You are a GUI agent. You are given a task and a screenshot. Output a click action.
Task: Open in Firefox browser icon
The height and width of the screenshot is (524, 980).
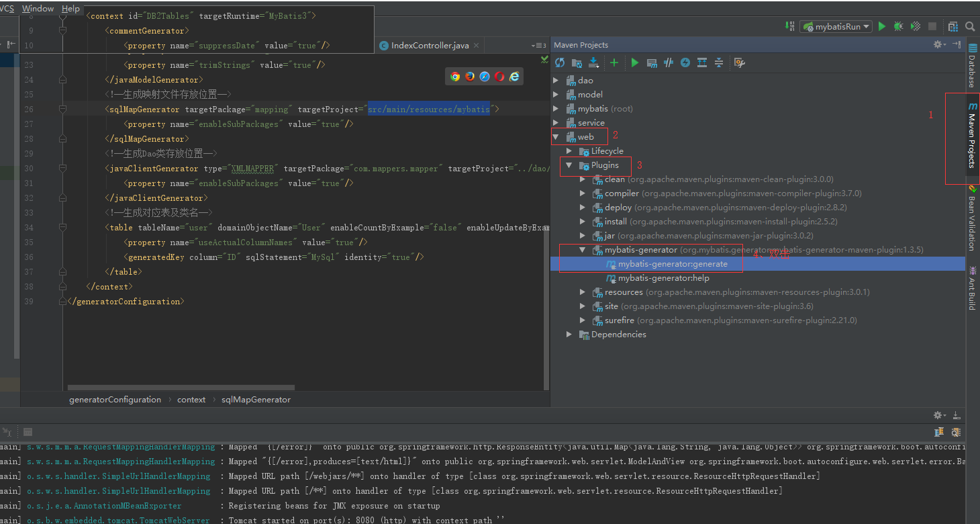(470, 77)
